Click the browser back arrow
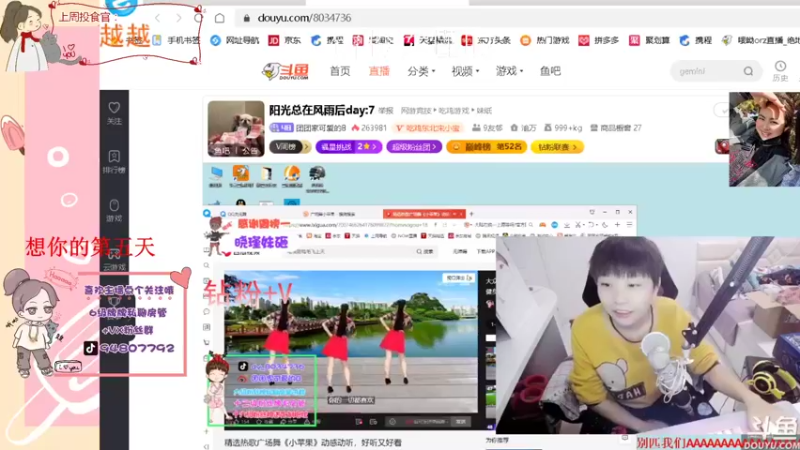Screen dimensions: 800x450 click(158, 18)
